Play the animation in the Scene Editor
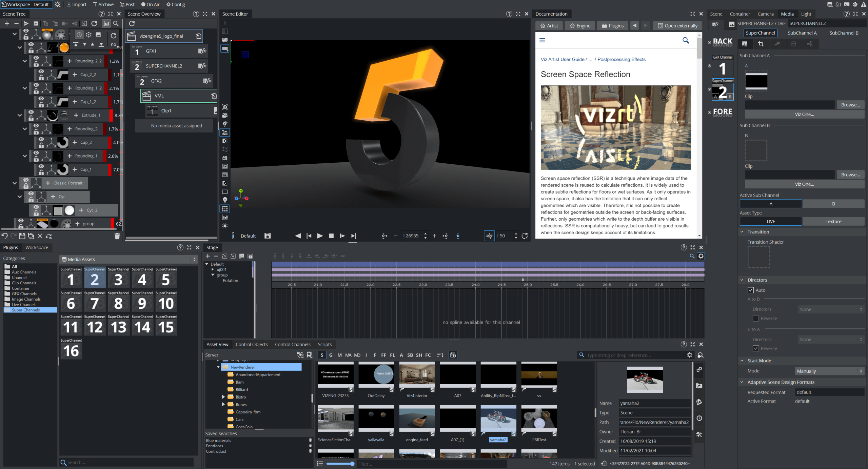This screenshot has width=868, height=469. (320, 236)
